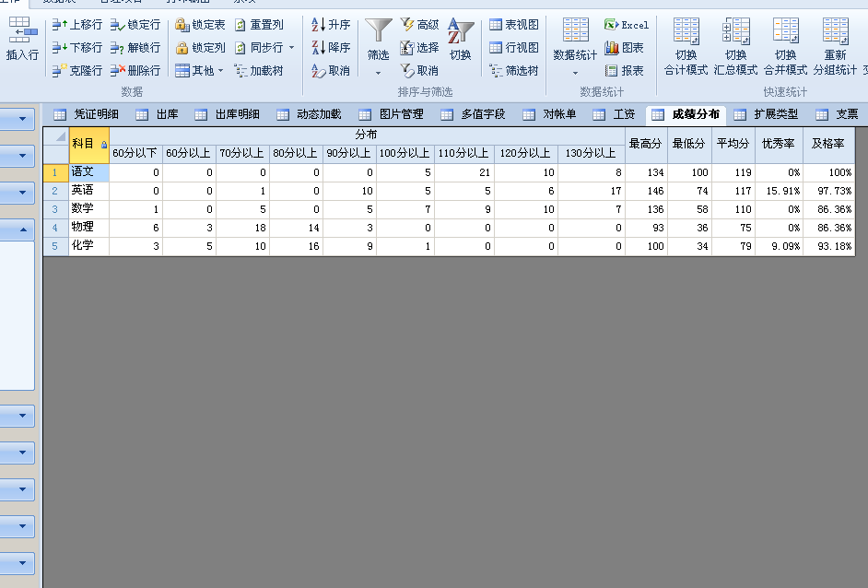Click the 科目 column header
This screenshot has height=588, width=868.
(x=84, y=144)
